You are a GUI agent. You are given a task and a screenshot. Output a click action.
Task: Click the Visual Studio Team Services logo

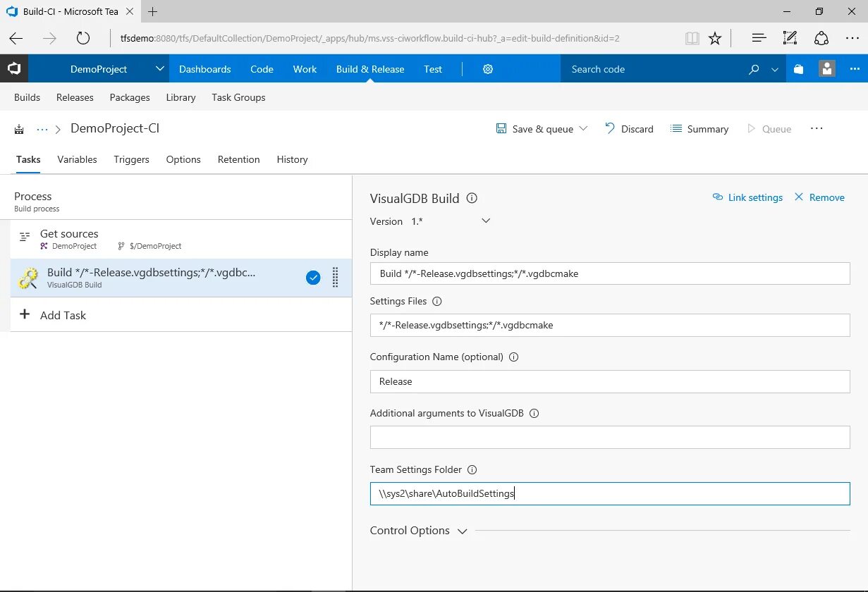tap(14, 69)
